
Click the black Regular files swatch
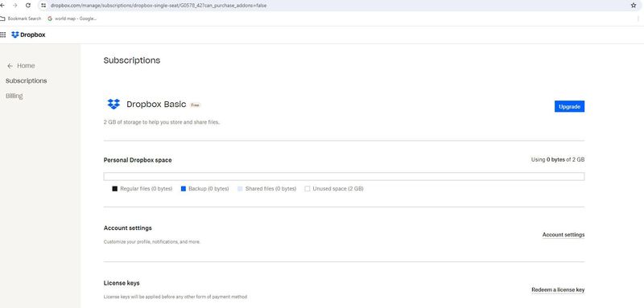(x=114, y=189)
